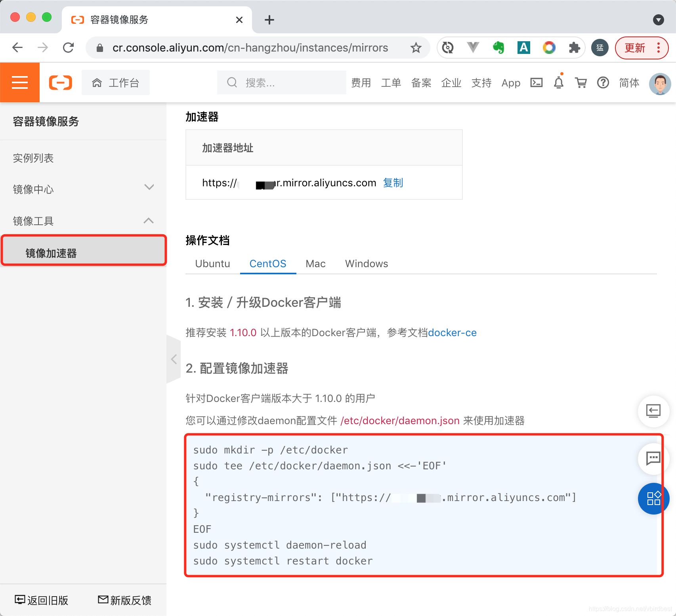Screen dimensions: 676x616
Task: Expand the 镜像中心 menu
Action: 149,187
